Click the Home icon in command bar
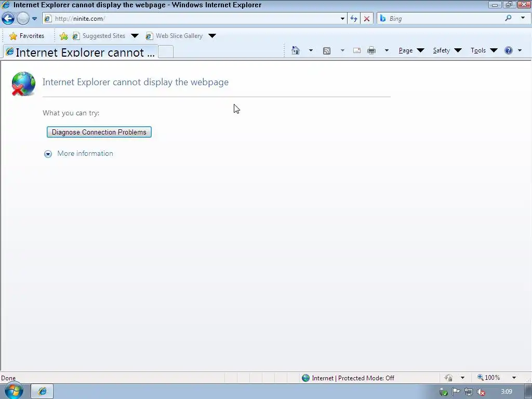The height and width of the screenshot is (399, 532). [x=296, y=50]
